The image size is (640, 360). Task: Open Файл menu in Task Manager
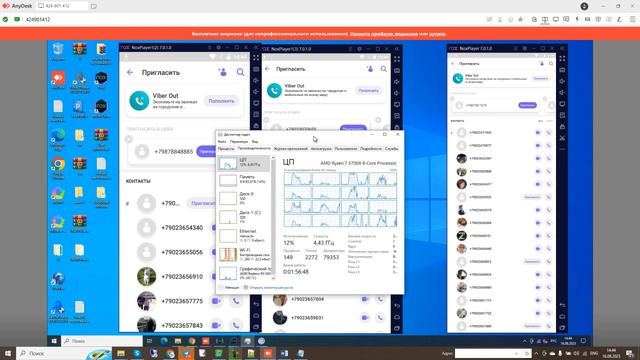pos(222,142)
